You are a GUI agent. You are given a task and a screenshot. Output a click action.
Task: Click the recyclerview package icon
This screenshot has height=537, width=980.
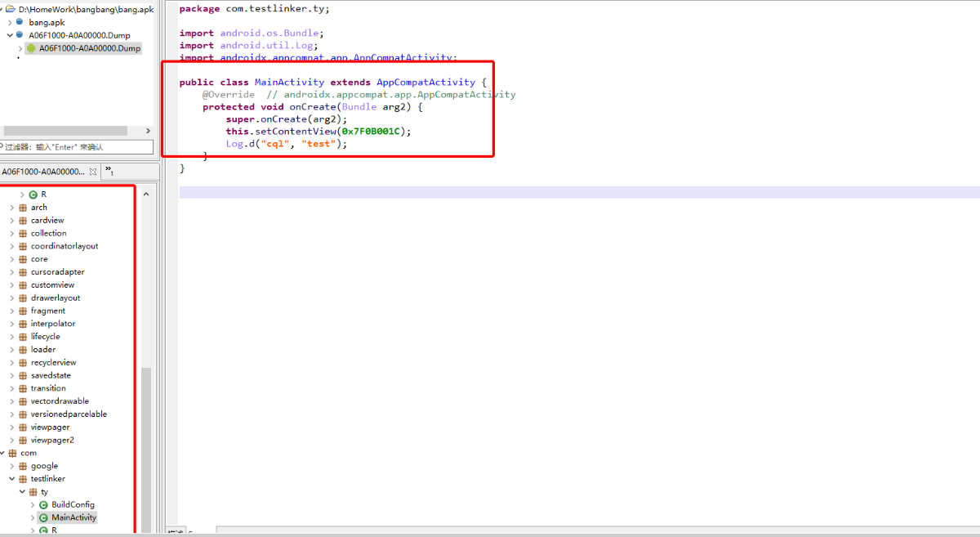[x=23, y=363]
